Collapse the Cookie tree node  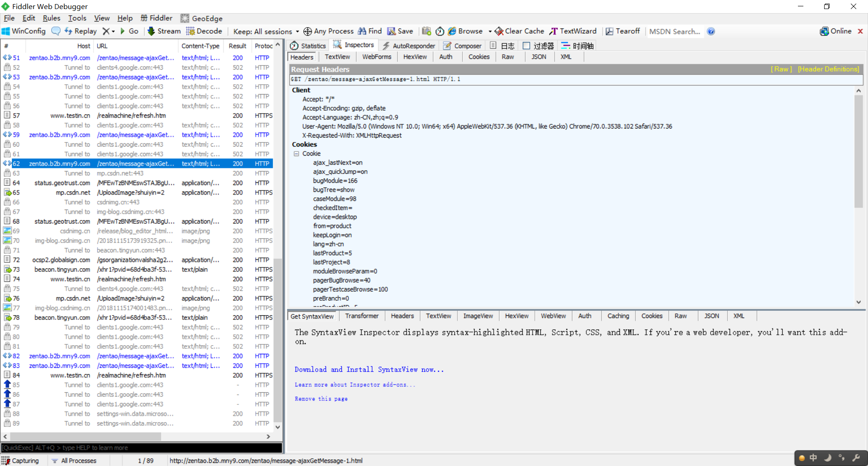click(x=297, y=154)
